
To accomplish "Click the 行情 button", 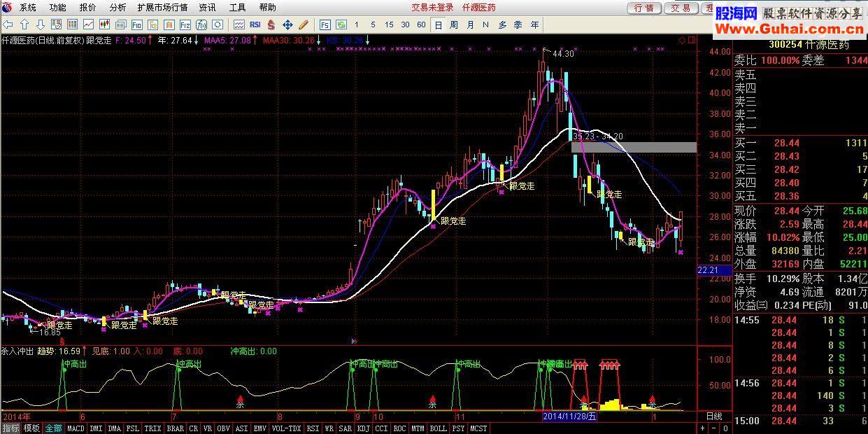I will click(x=644, y=8).
